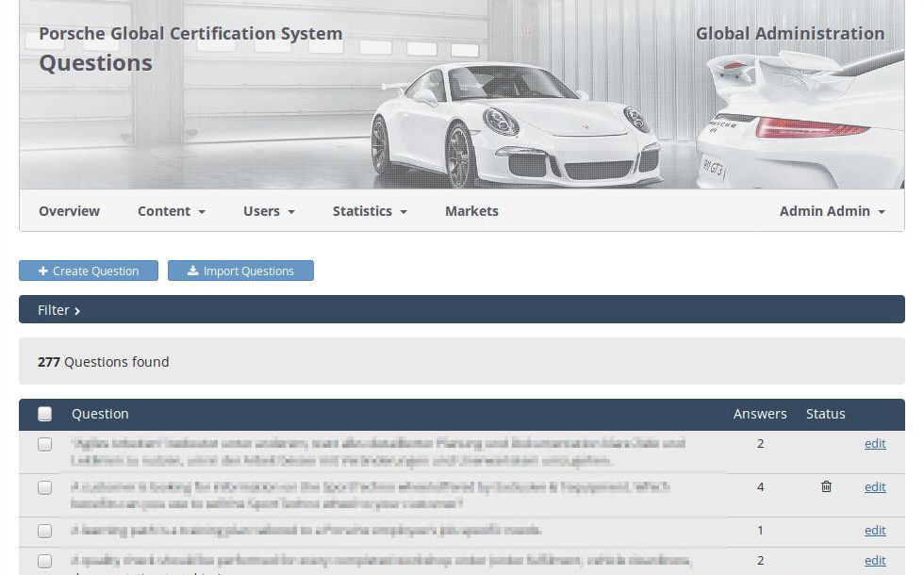This screenshot has height=575, width=924.
Task: Open the Users dropdown menu
Action: click(269, 211)
